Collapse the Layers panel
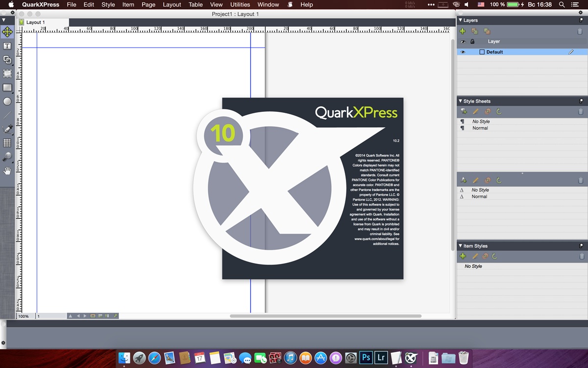Screen dimensions: 588x368 460,20
